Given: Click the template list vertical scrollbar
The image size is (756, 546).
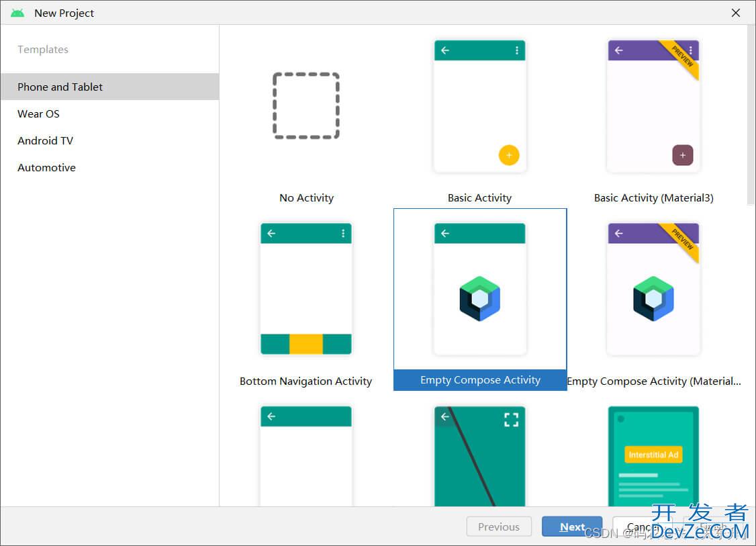Looking at the screenshot, I should coord(751,116).
